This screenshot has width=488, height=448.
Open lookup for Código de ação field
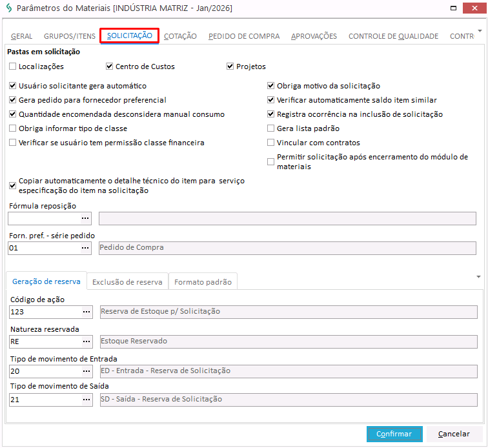[x=86, y=312]
